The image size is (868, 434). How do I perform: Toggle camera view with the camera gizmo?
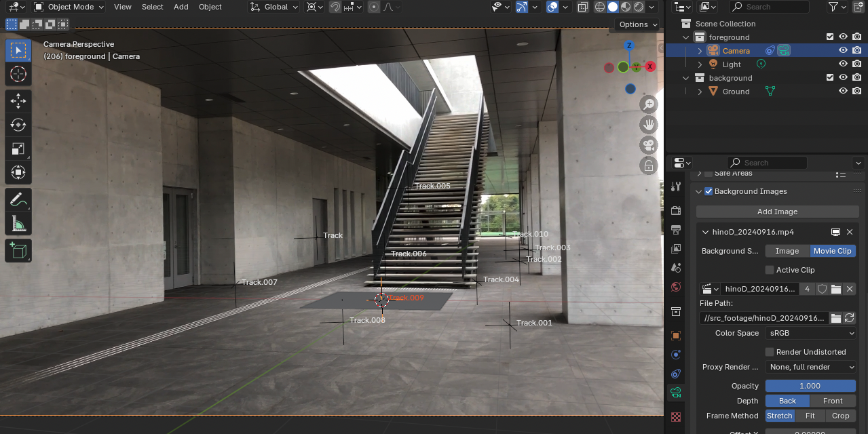[649, 145]
